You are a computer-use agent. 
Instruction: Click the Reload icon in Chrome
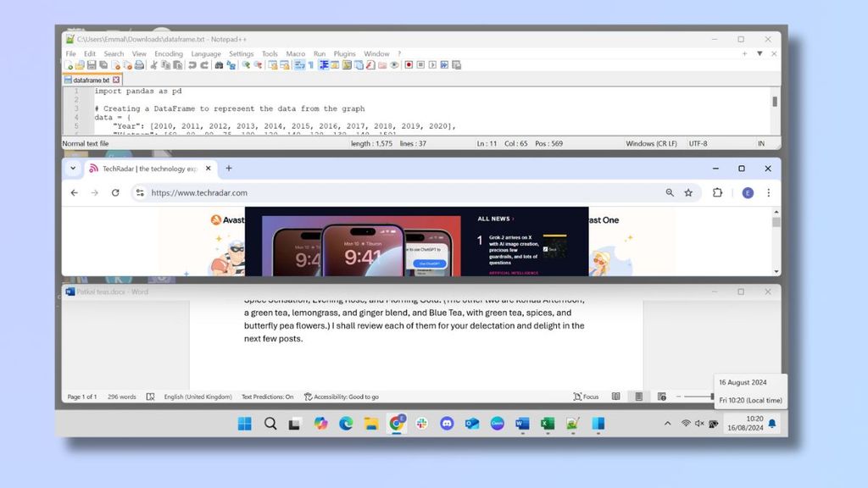[116, 192]
